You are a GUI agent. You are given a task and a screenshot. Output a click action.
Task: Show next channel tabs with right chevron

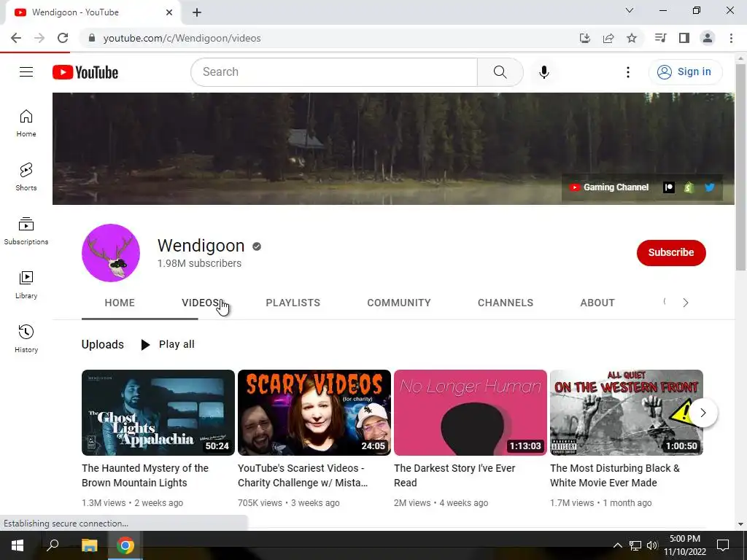(686, 303)
